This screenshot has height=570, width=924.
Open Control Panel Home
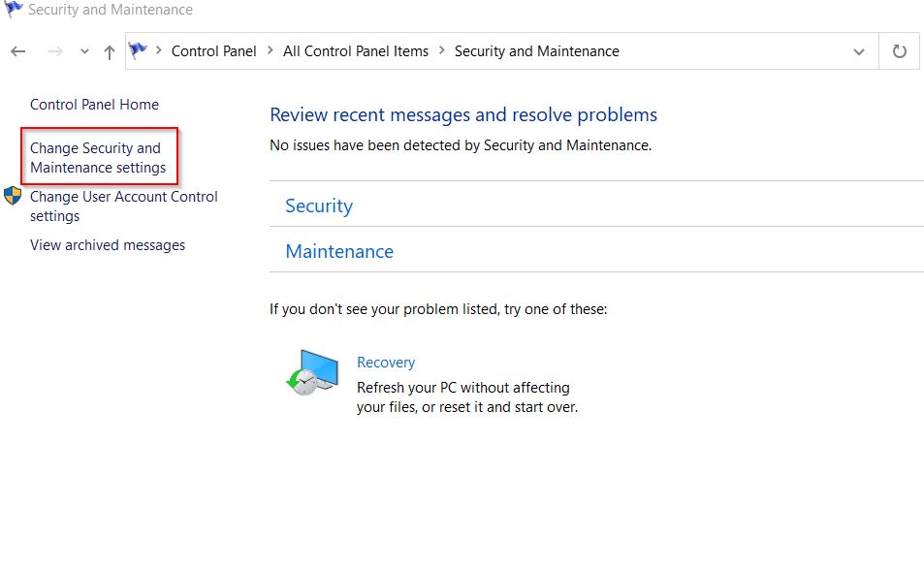tap(94, 105)
